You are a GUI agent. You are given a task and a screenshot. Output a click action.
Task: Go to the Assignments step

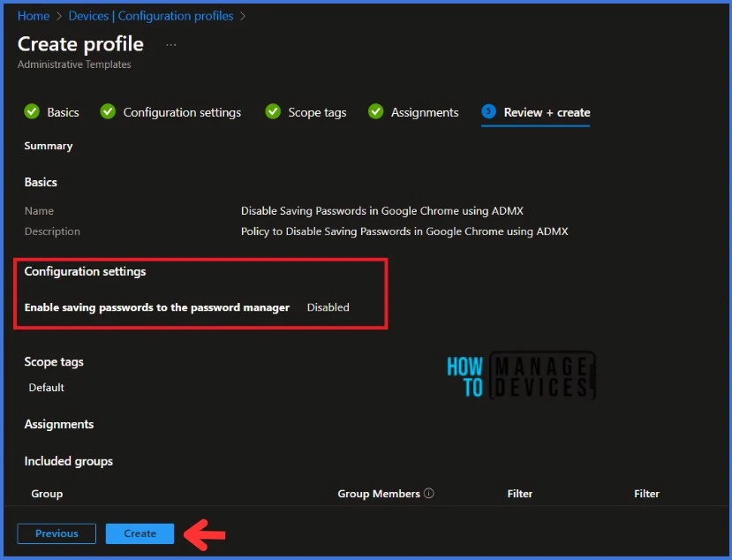point(425,112)
